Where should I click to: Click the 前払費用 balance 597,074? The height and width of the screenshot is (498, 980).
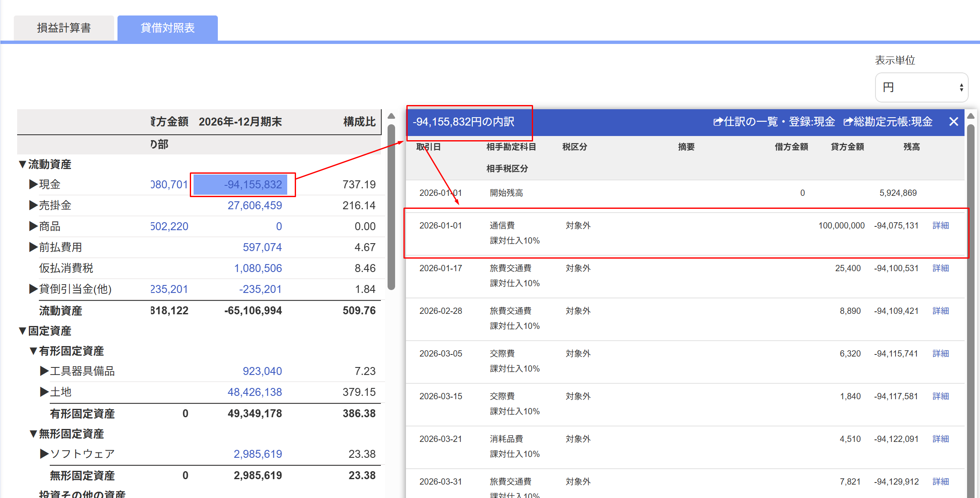coord(262,247)
